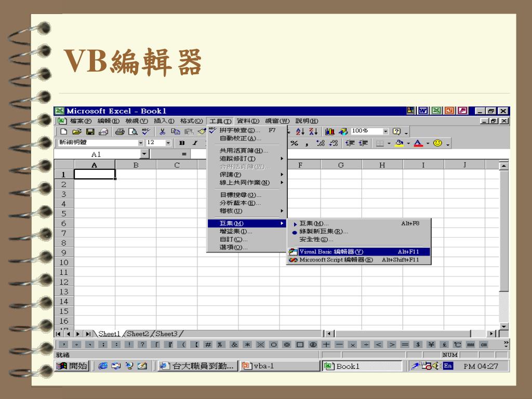Click the Print Preview icon
The width and height of the screenshot is (532, 399).
tap(132, 131)
